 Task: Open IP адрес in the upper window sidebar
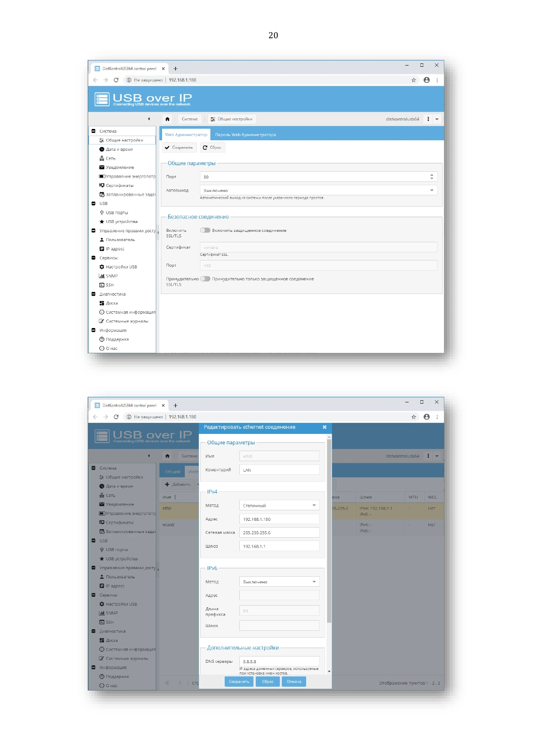[115, 249]
